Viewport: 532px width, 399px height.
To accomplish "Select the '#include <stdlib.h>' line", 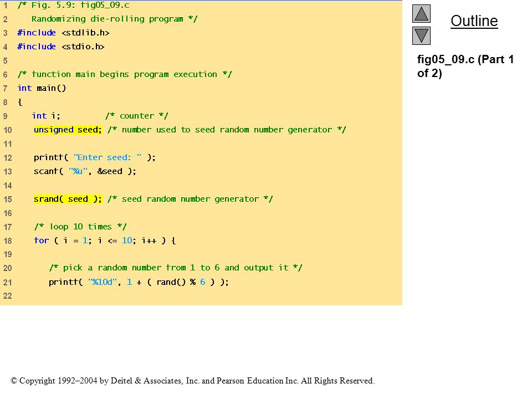I will [x=63, y=33].
